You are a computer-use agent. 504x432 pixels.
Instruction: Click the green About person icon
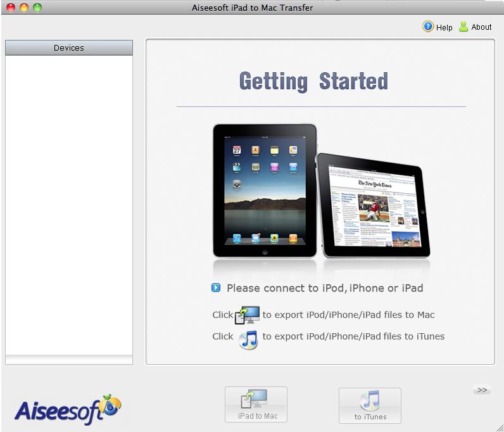pyautogui.click(x=463, y=27)
